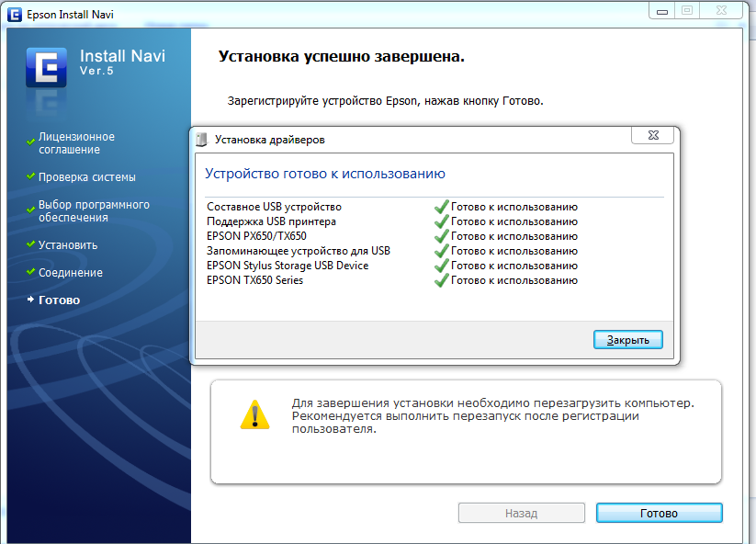Click the Install Navi logo in sidebar
Screen dimensions: 756x544
[x=46, y=67]
